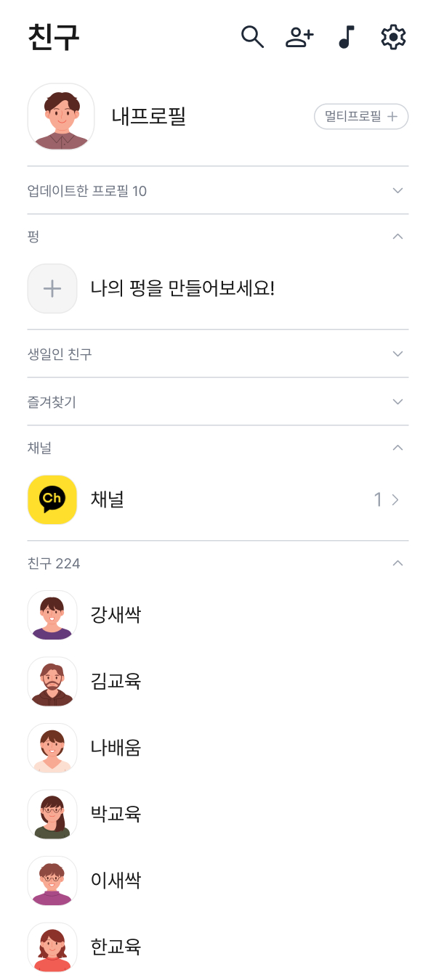Open the friend search icon
Screen dimensions: 436x980
[x=251, y=37]
